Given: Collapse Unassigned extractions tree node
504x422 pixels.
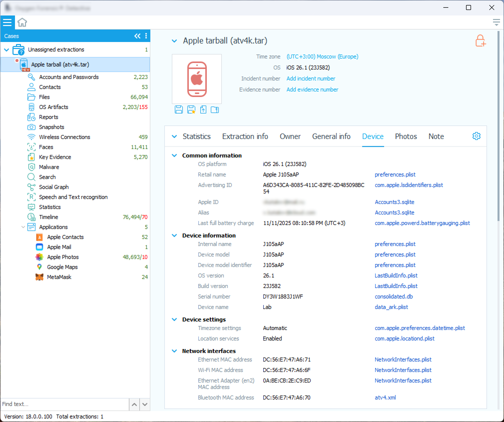Looking at the screenshot, I should point(6,50).
